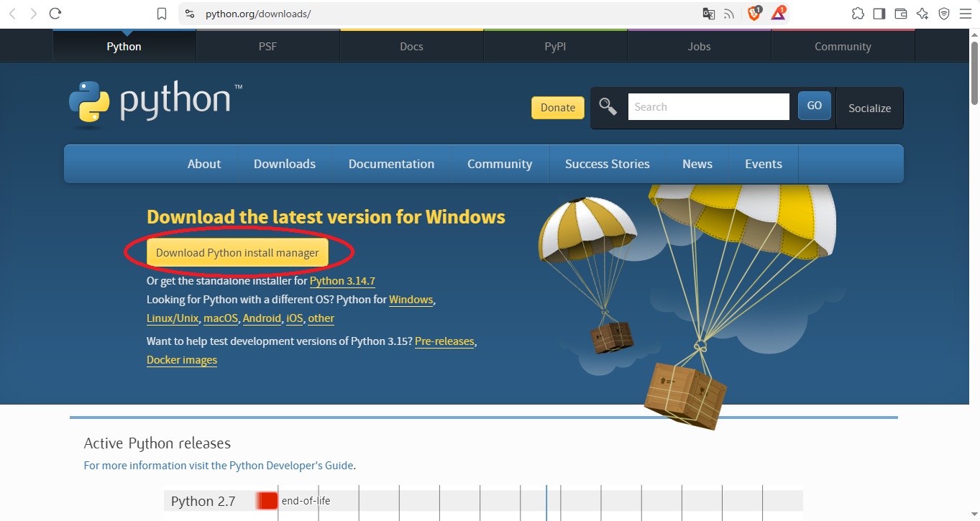Select the PyPI top tab

click(x=555, y=47)
